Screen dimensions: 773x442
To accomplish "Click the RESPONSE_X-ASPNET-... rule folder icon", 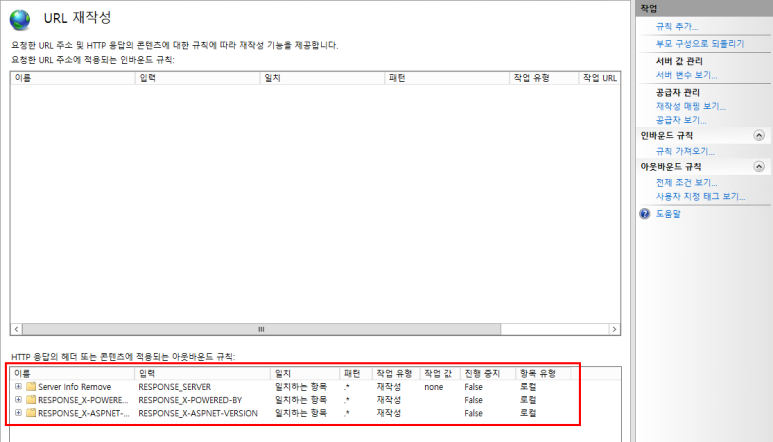I will click(31, 413).
